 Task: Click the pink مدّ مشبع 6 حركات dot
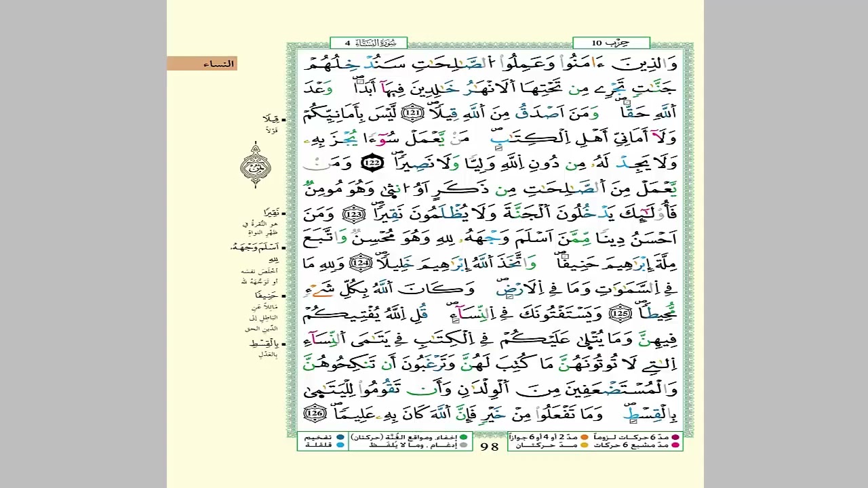click(x=675, y=445)
